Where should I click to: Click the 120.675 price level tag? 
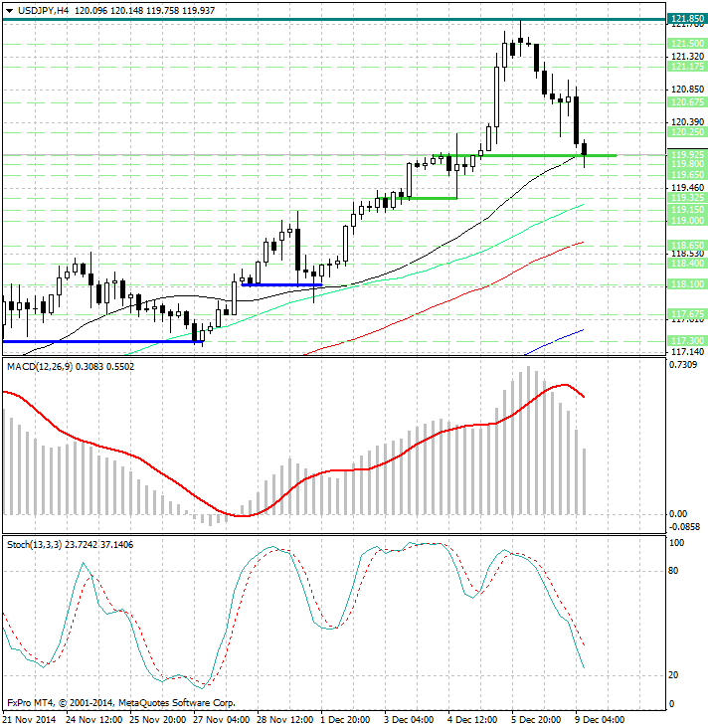(687, 102)
